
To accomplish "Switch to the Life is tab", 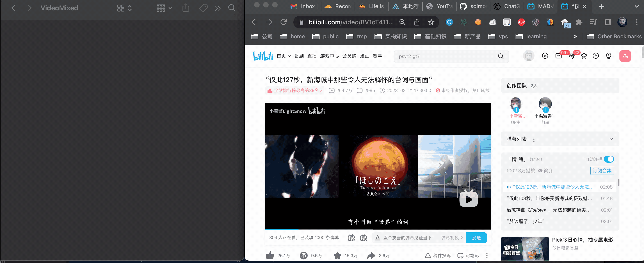I will 372,6.
